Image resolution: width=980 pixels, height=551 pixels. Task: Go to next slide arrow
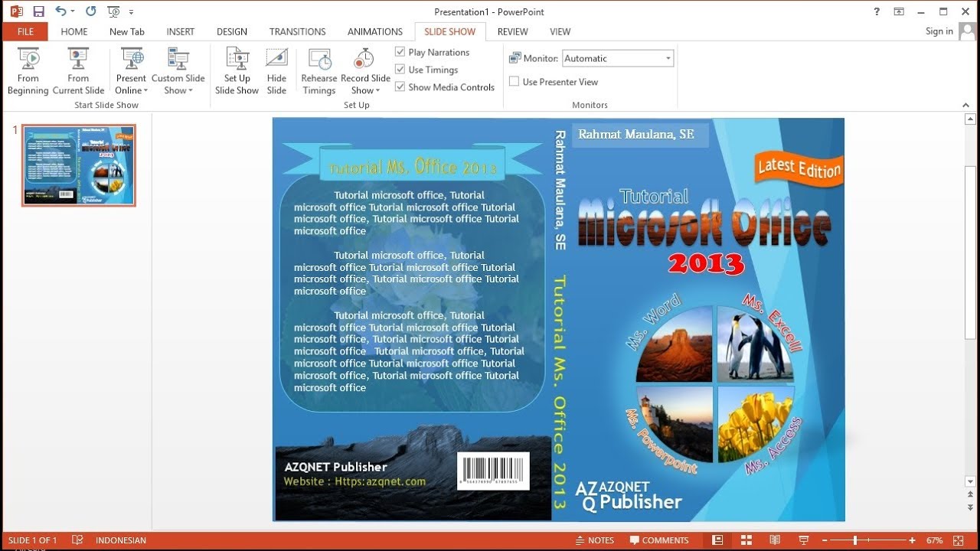[971, 507]
